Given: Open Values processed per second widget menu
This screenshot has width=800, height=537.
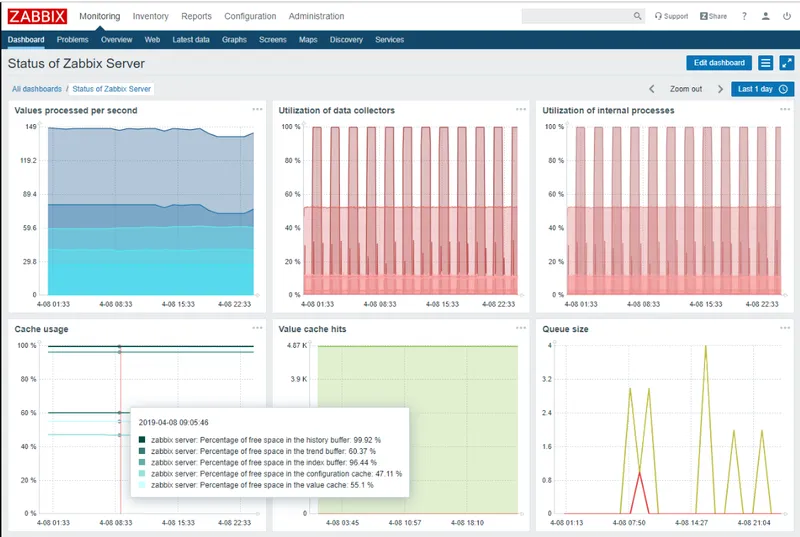Looking at the screenshot, I should (257, 109).
